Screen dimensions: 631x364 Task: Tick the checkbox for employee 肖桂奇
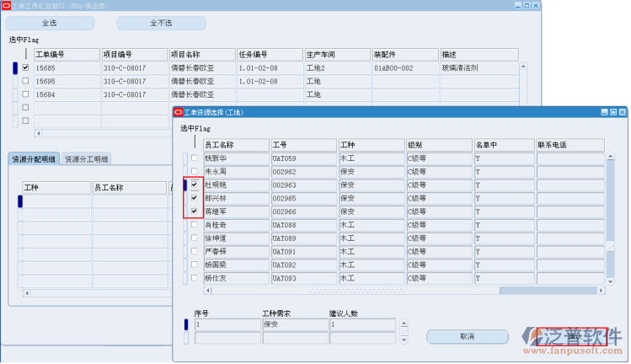click(x=195, y=225)
